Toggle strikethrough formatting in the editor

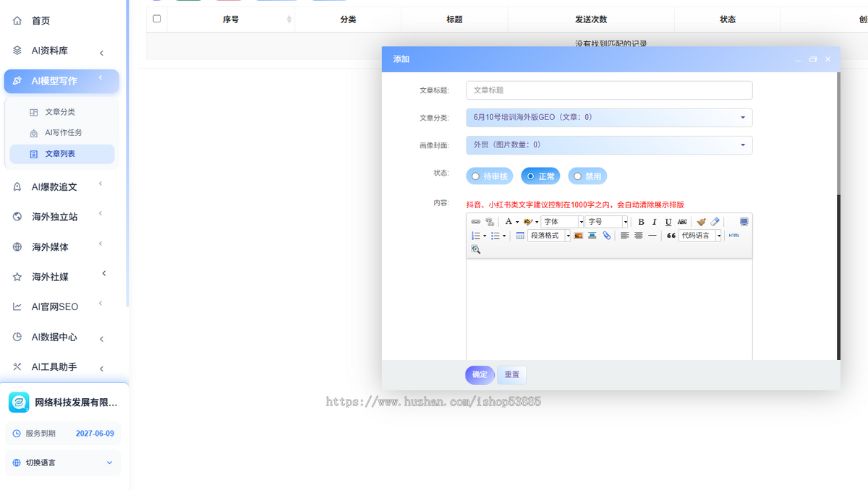click(x=682, y=222)
